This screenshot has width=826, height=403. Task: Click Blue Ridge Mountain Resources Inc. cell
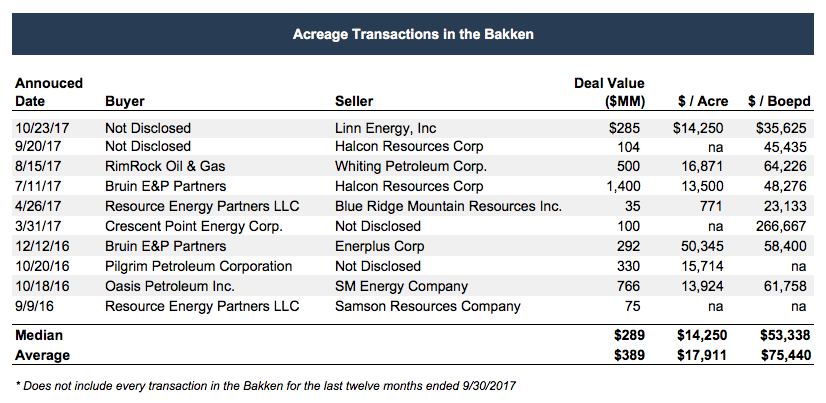448,207
